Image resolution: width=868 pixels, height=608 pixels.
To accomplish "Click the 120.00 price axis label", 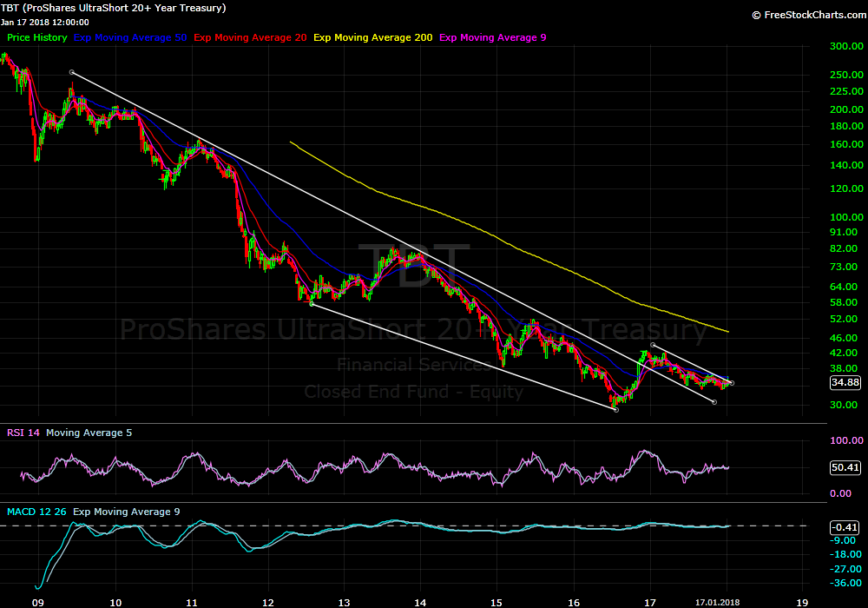I will pyautogui.click(x=846, y=188).
